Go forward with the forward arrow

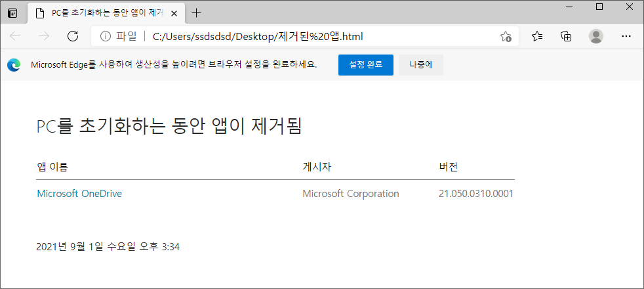(43, 36)
